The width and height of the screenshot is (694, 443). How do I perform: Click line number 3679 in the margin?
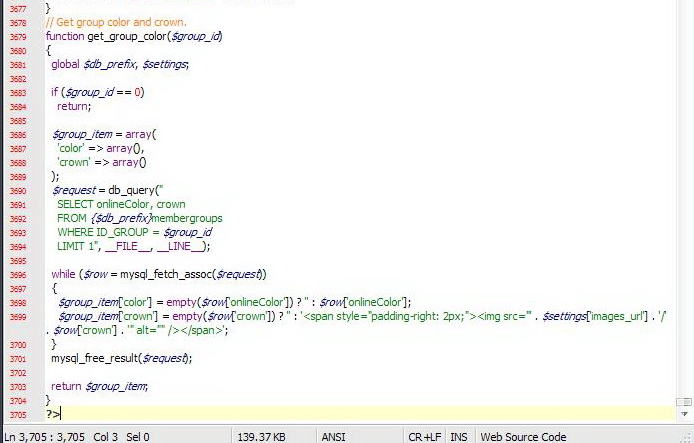[x=18, y=37]
